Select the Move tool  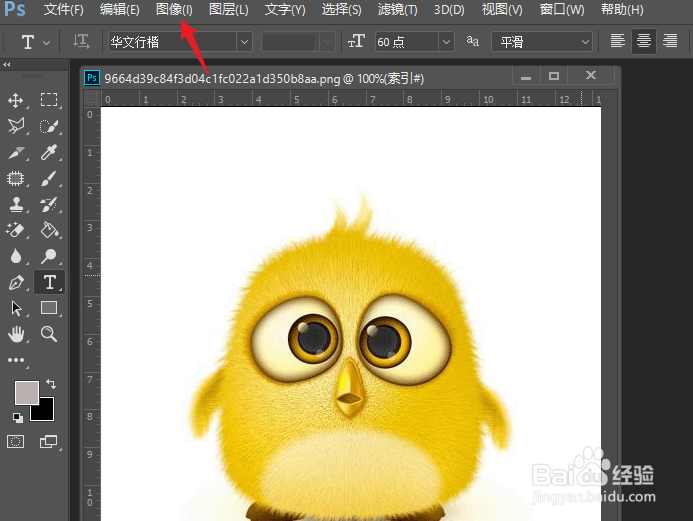[x=16, y=100]
